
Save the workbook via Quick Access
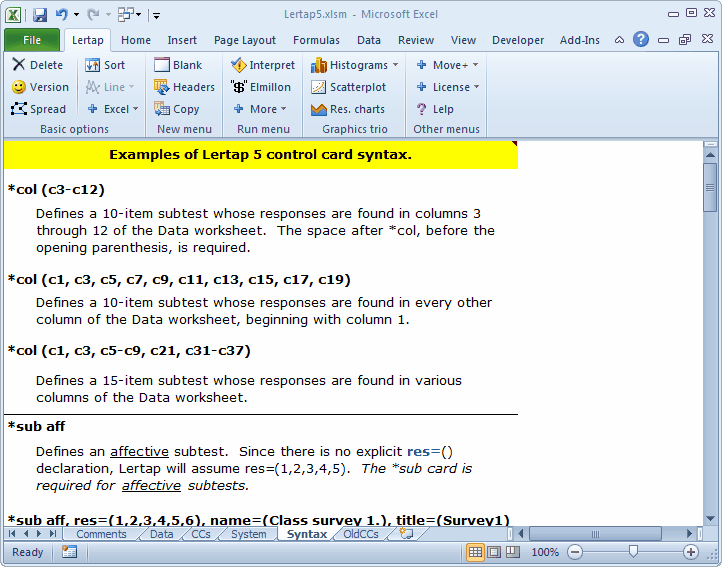click(40, 15)
